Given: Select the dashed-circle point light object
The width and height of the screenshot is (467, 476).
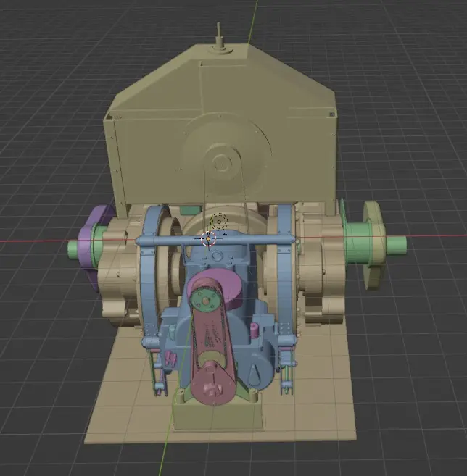Looking at the screenshot, I should [219, 222].
